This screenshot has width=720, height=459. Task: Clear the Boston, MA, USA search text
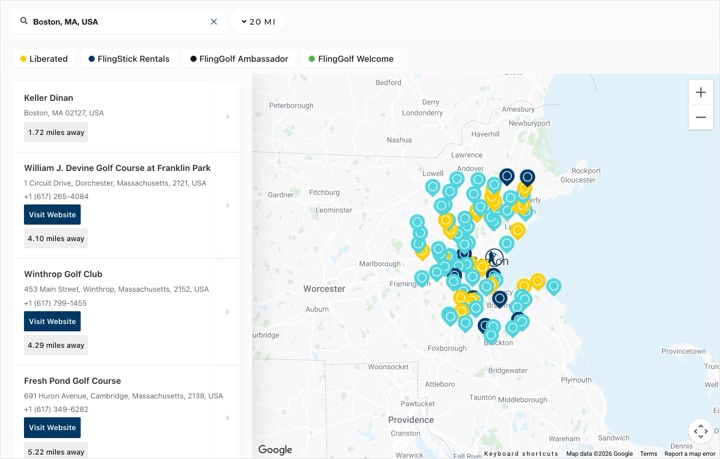214,22
